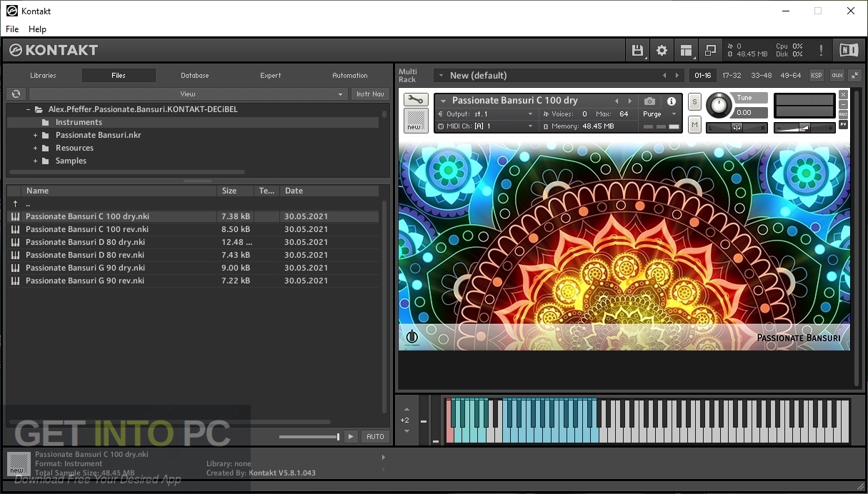Click the Instruments folder icon

coord(46,122)
